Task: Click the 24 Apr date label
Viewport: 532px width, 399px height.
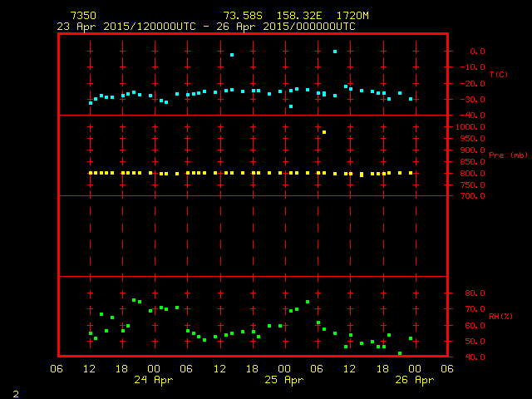Action: point(153,380)
